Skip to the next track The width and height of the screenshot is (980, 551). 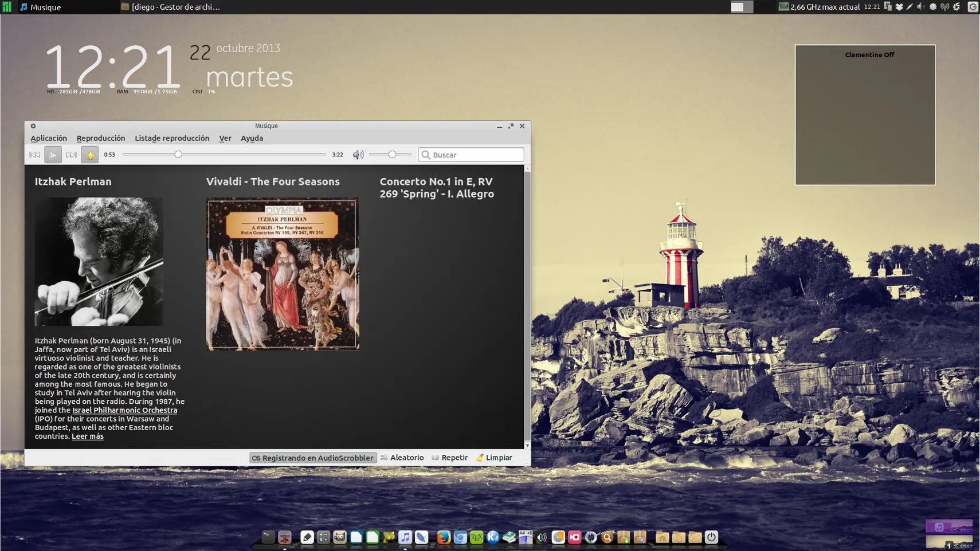coord(71,155)
